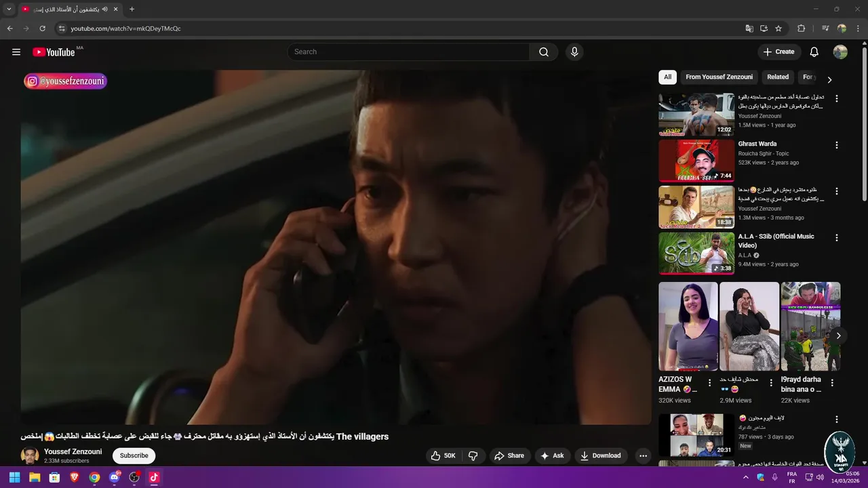Select the Related filter chip
Viewport: 868px width, 488px height.
coord(778,77)
